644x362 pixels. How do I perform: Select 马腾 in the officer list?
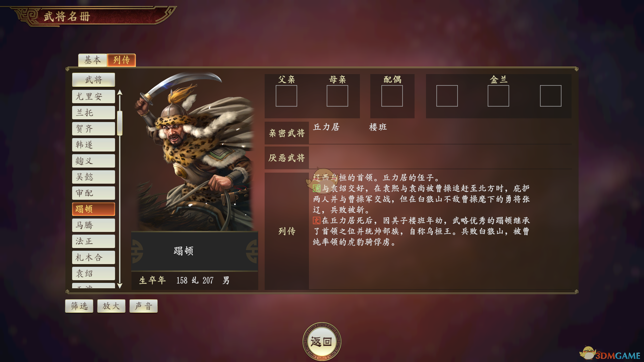tap(94, 225)
